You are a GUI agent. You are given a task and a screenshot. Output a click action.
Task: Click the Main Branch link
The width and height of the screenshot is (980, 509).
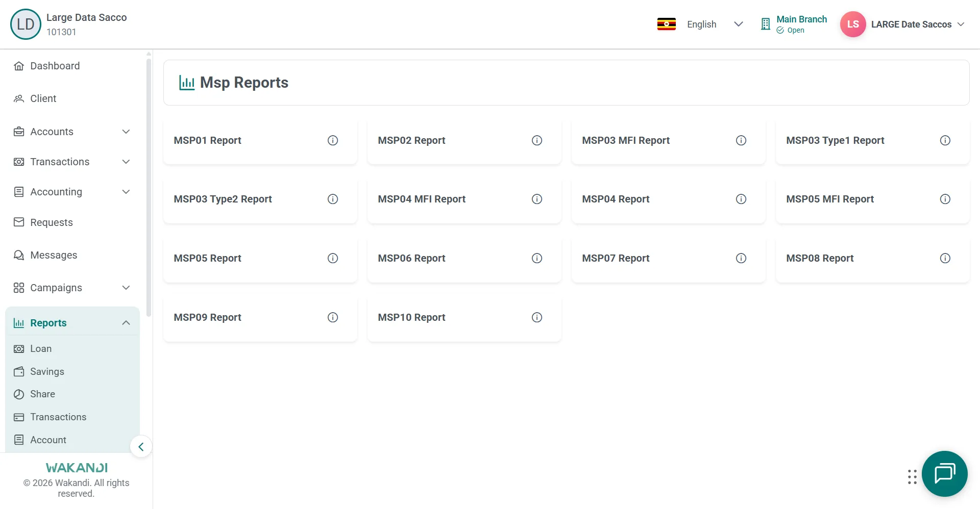pos(801,19)
